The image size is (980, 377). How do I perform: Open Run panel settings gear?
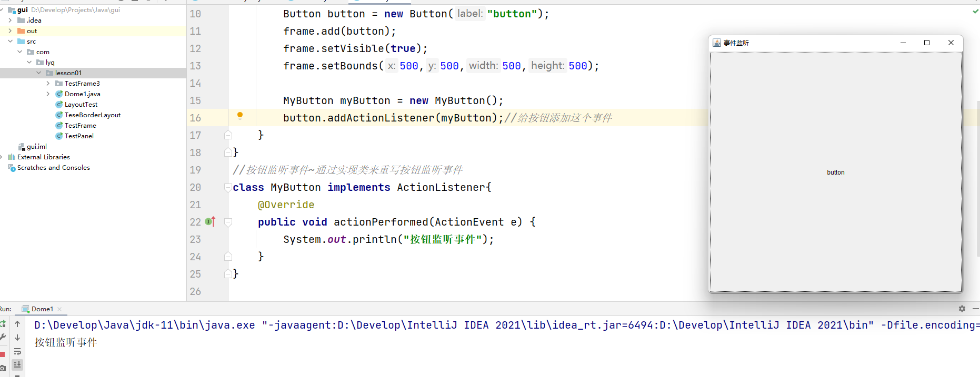[x=962, y=309]
